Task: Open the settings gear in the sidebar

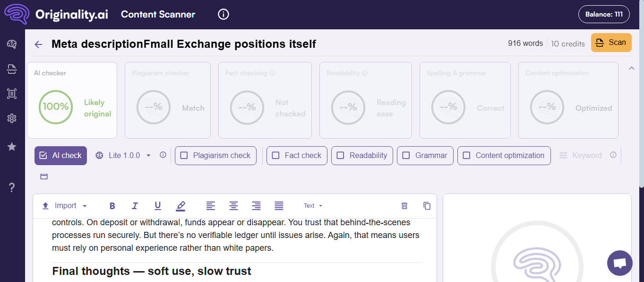Action: 12,118
